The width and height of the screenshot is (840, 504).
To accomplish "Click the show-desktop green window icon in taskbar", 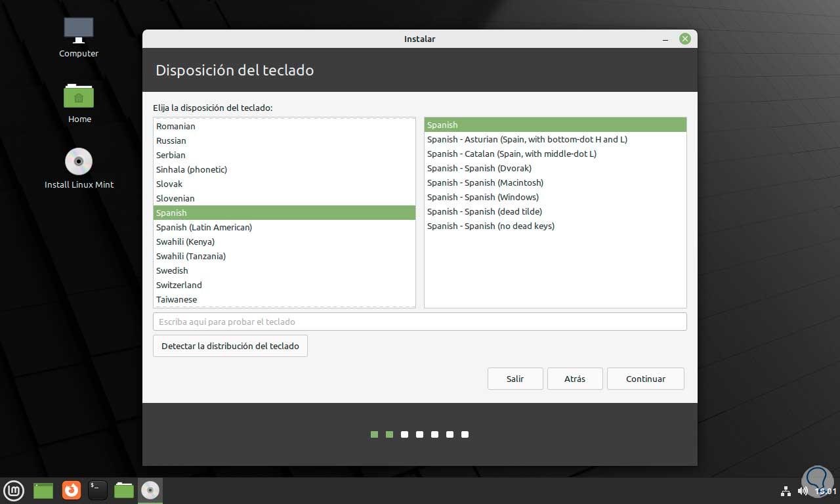I will tap(43, 490).
